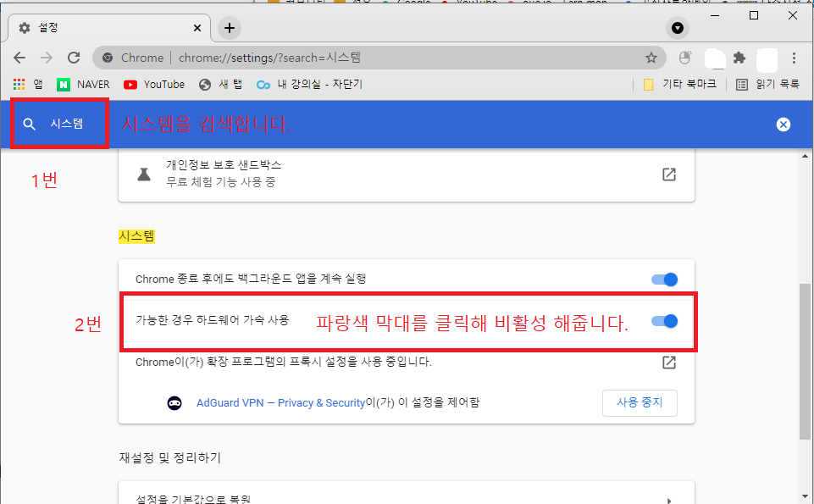814x504 pixels.
Task: Click the scrollbar down arrow
Action: click(806, 496)
